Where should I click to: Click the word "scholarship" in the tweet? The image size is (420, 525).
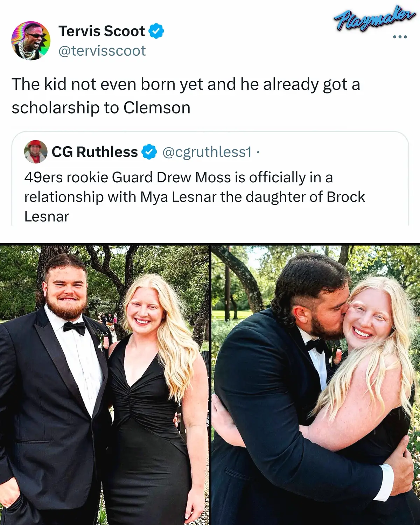tap(55, 107)
